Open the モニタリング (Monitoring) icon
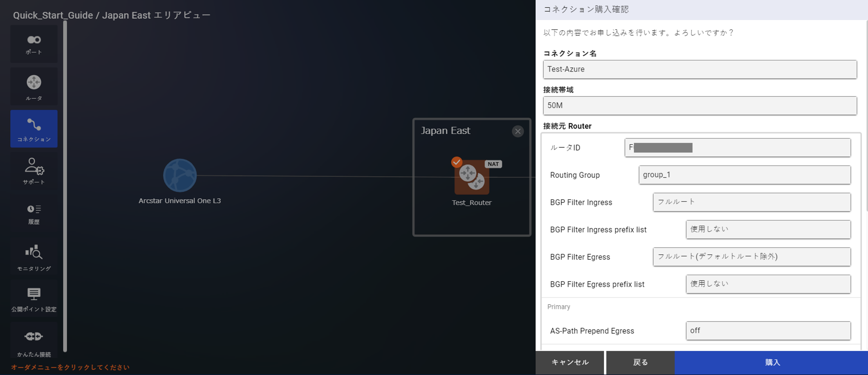Viewport: 868px width, 375px height. pyautogui.click(x=34, y=257)
